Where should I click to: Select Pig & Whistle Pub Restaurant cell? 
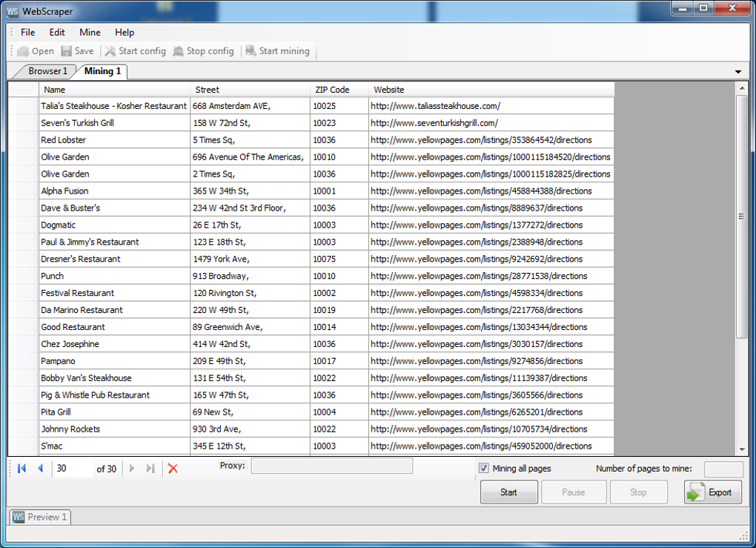point(114,395)
